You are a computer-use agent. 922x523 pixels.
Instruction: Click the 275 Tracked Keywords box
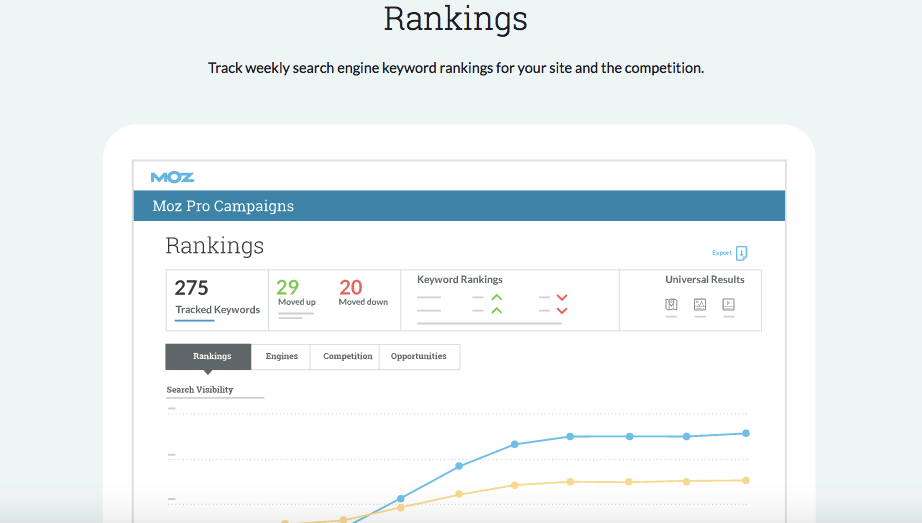click(218, 300)
